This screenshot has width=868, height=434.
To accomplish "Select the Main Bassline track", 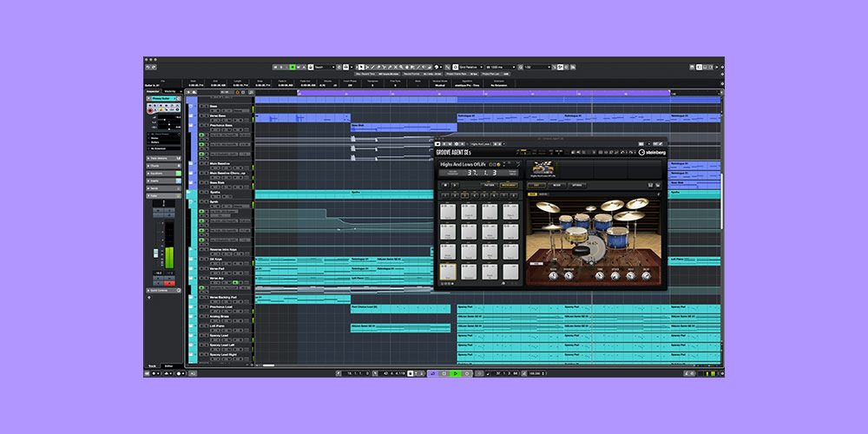I will pos(220,164).
